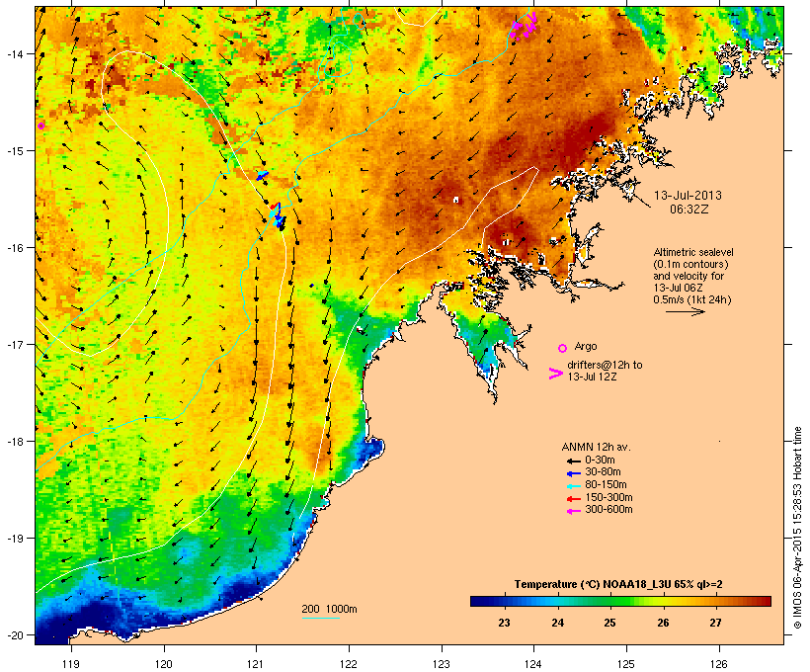Click the IMOS timestamp credit text
The width and height of the screenshot is (810, 672).
pos(797,528)
